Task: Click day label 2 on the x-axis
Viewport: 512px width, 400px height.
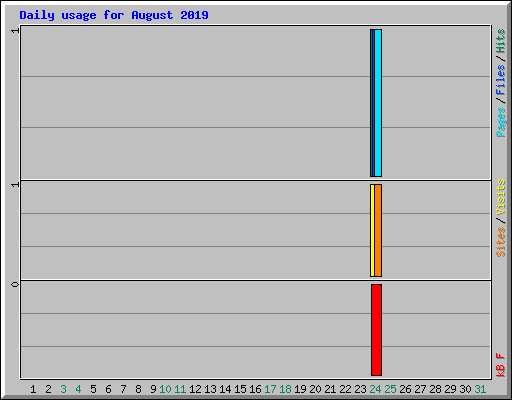Action: [x=48, y=389]
